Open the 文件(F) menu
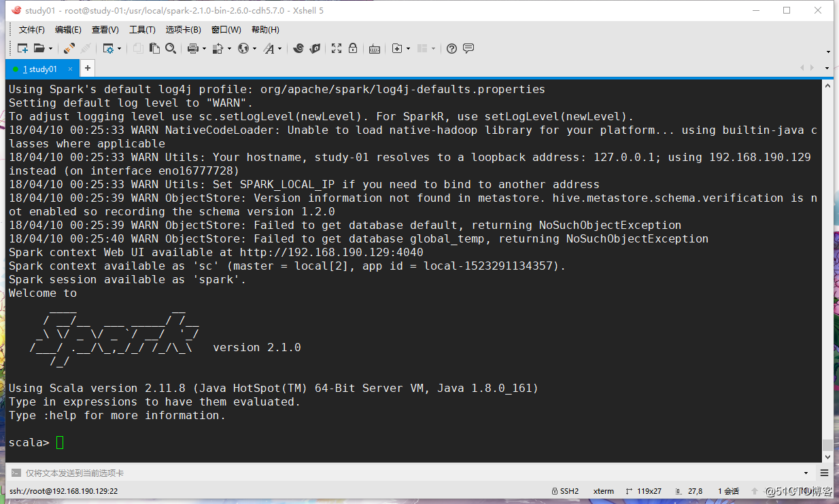 click(32, 30)
